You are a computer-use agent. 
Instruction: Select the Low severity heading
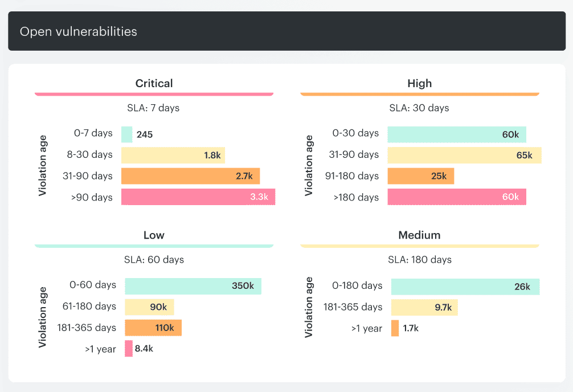click(x=154, y=235)
